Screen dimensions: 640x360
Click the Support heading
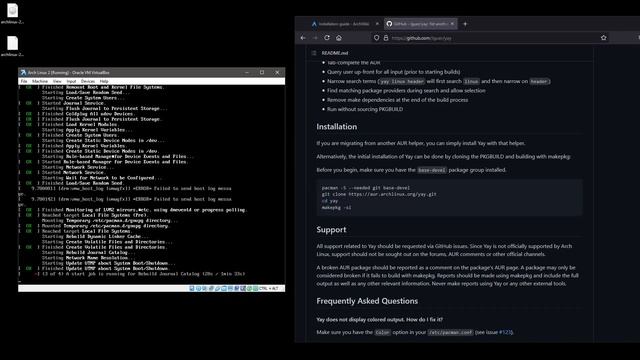click(331, 229)
